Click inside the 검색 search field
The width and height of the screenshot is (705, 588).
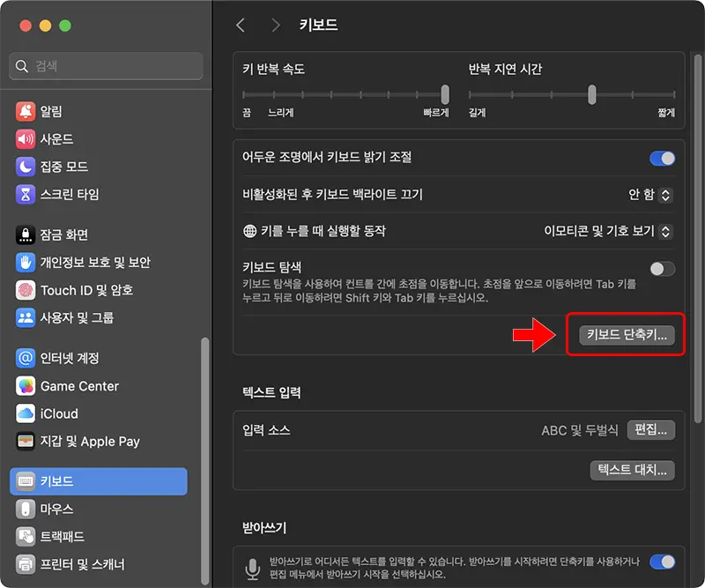pos(106,65)
